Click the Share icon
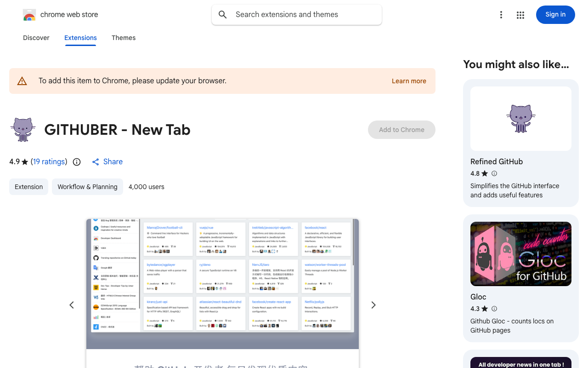The width and height of the screenshot is (588, 368). (x=96, y=162)
